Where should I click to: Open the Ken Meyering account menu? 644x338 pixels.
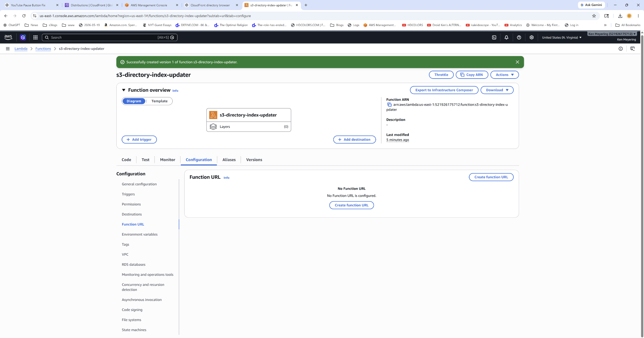(612, 34)
